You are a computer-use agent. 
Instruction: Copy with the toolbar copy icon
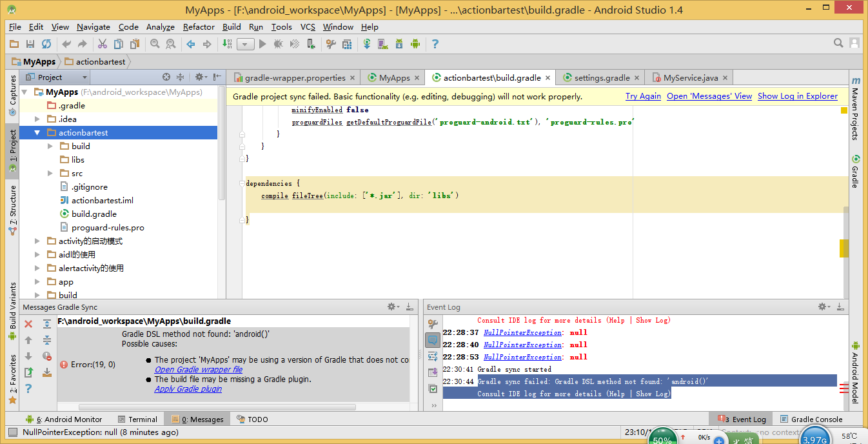pyautogui.click(x=118, y=44)
